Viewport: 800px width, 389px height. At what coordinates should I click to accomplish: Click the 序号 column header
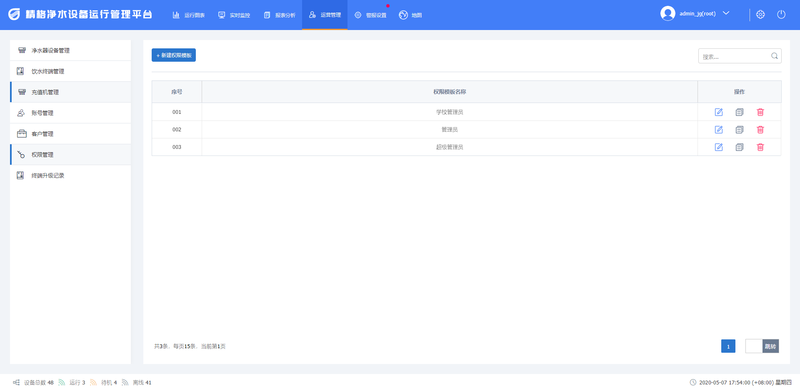(177, 92)
